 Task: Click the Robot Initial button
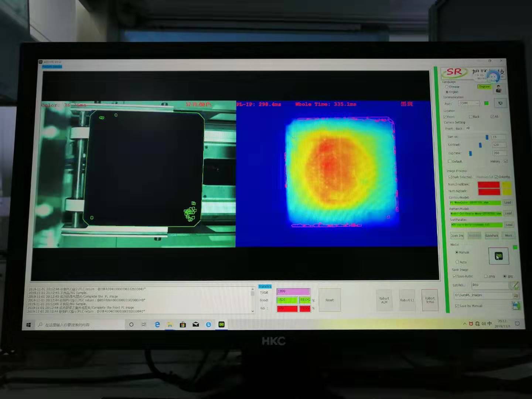point(430,300)
